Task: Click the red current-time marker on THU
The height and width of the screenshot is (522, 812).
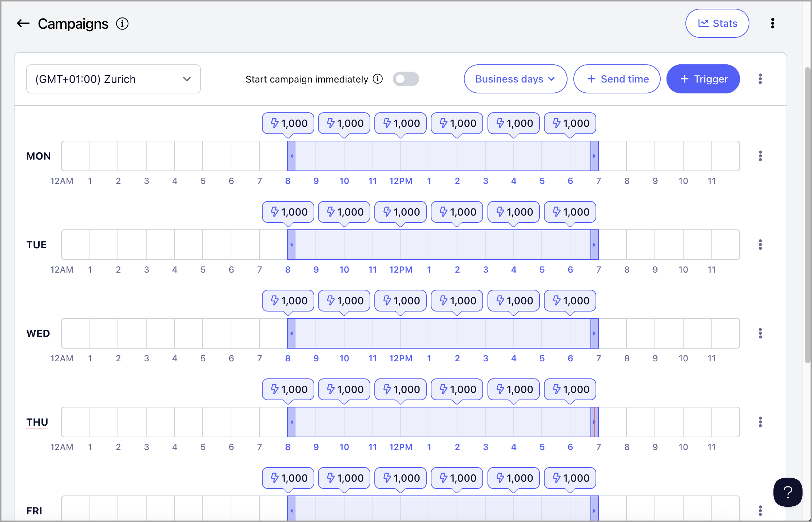Action: pyautogui.click(x=595, y=422)
